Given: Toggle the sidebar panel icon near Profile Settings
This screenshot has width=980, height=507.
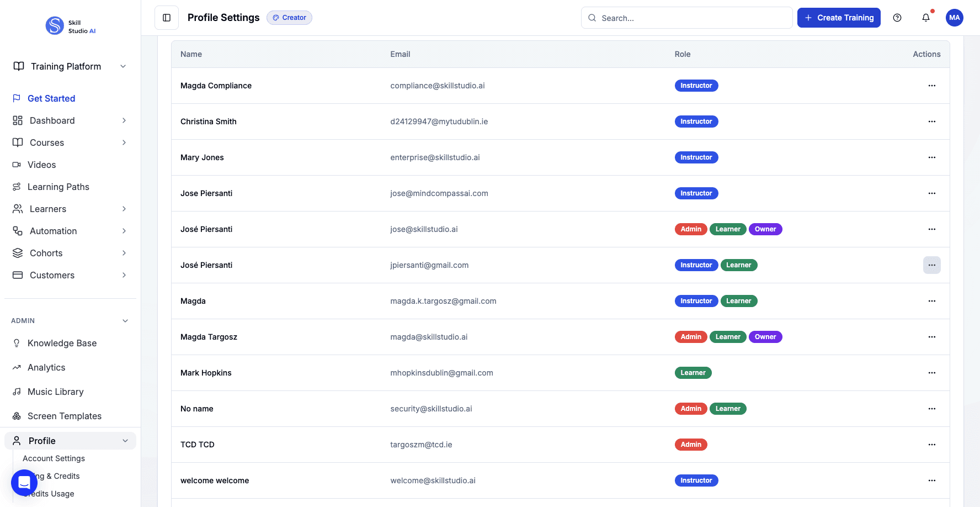Looking at the screenshot, I should pyautogui.click(x=166, y=17).
